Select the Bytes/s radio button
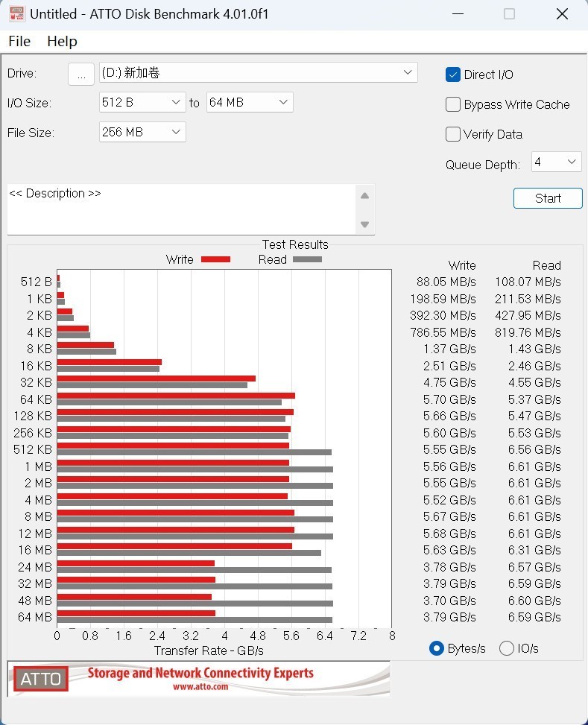This screenshot has width=588, height=725. pos(437,648)
